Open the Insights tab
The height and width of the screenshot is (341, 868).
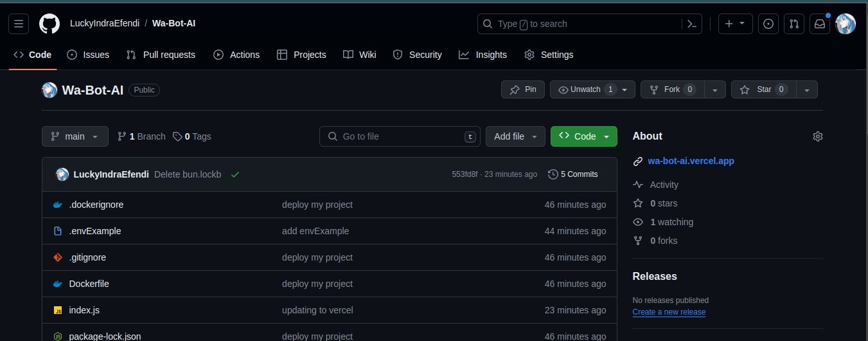click(483, 55)
